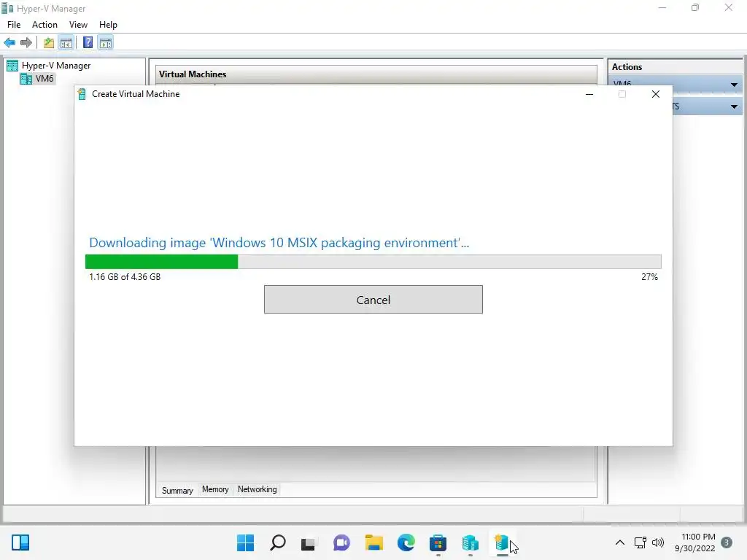The width and height of the screenshot is (747, 560).
Task: Switch to the Networking tab
Action: click(258, 489)
